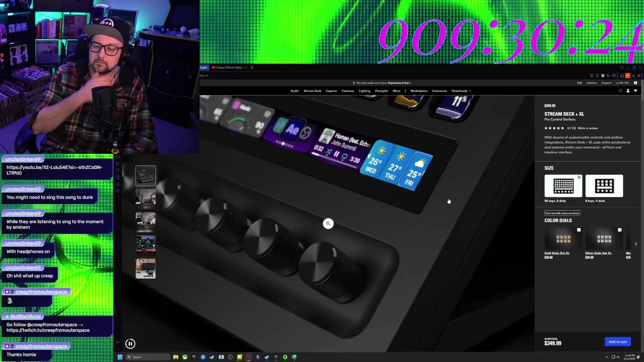
Task: Select the fourth product thumbnail
Action: click(x=145, y=244)
